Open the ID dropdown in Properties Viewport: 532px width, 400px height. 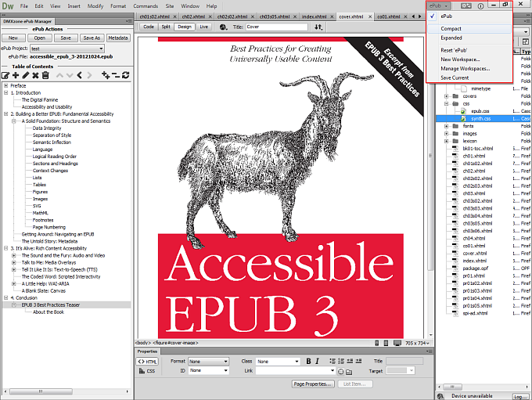pos(209,370)
